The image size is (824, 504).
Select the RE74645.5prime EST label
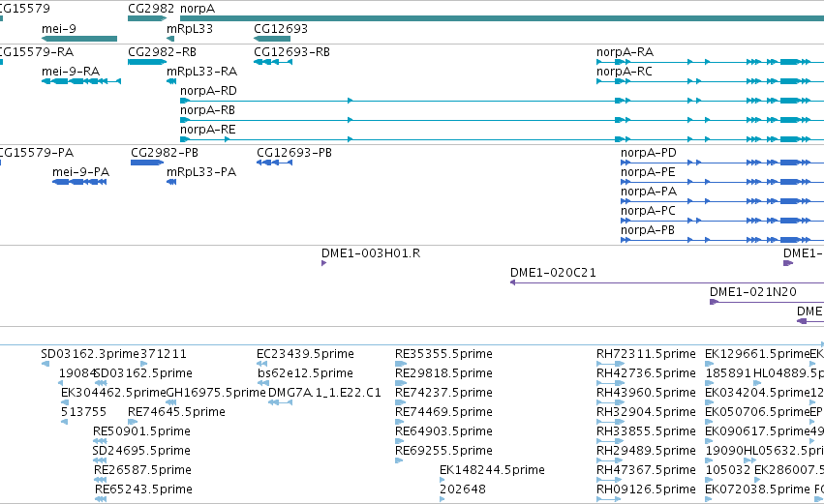[176, 412]
